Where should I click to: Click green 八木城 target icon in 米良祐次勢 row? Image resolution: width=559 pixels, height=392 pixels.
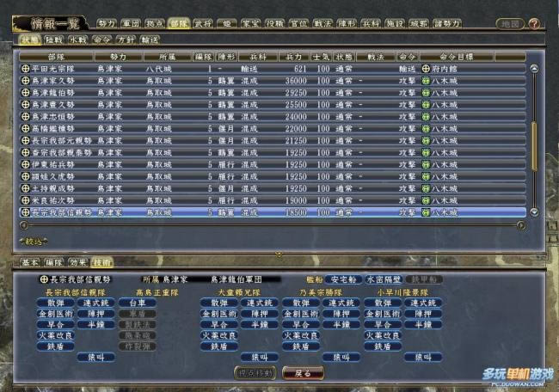click(426, 200)
